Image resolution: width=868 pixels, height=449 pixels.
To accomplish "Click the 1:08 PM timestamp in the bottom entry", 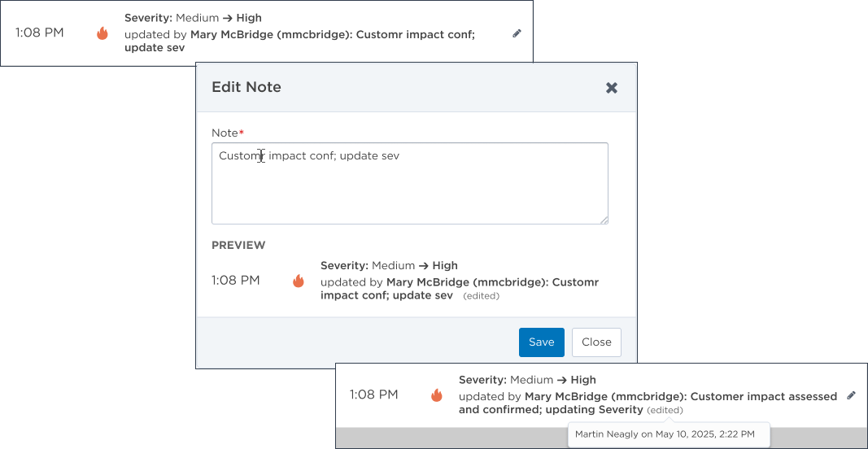I will [x=374, y=395].
